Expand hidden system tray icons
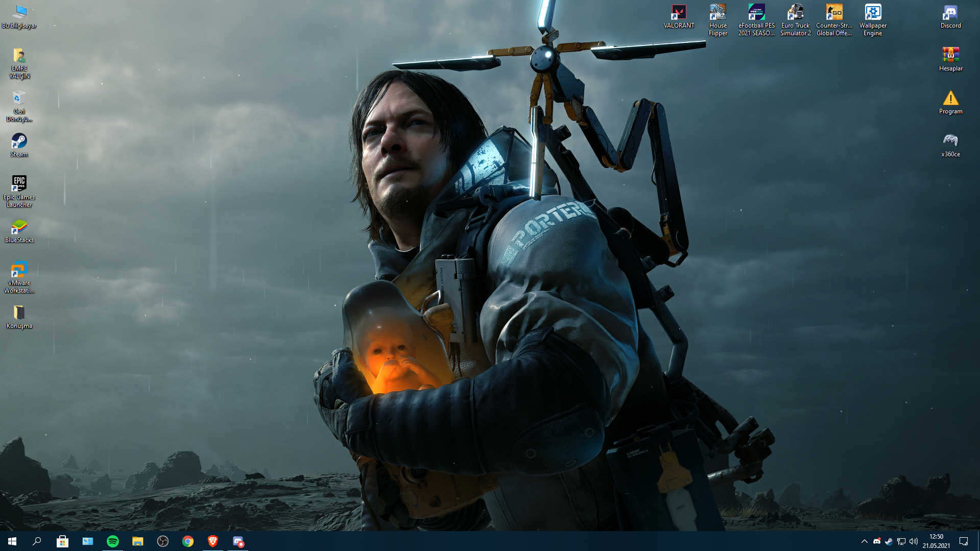 864,541
